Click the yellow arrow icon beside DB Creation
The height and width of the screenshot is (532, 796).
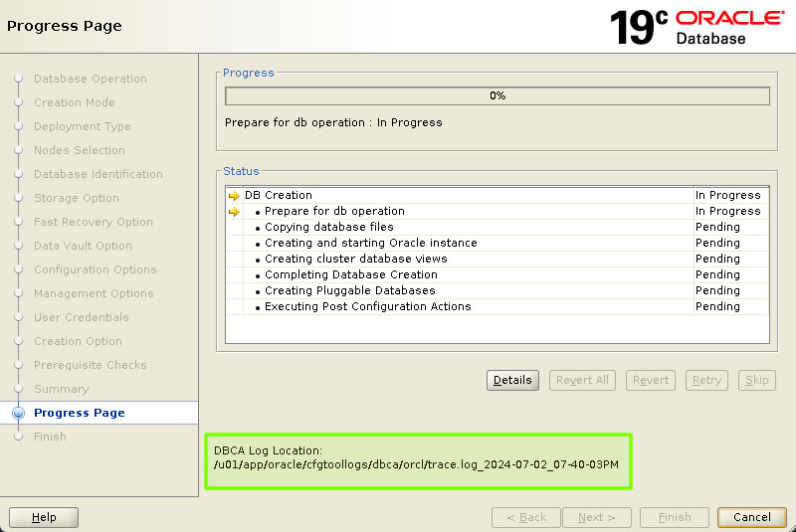(234, 196)
